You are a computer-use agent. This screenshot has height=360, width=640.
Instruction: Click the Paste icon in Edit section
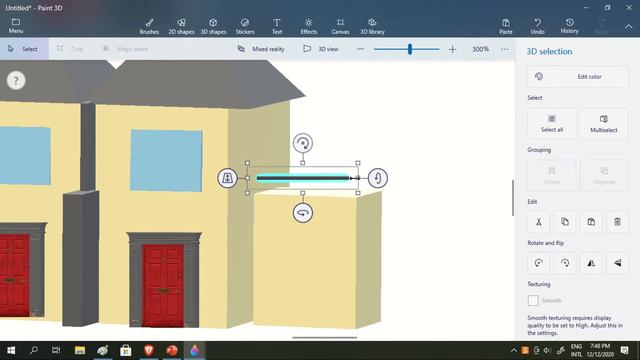pos(591,222)
